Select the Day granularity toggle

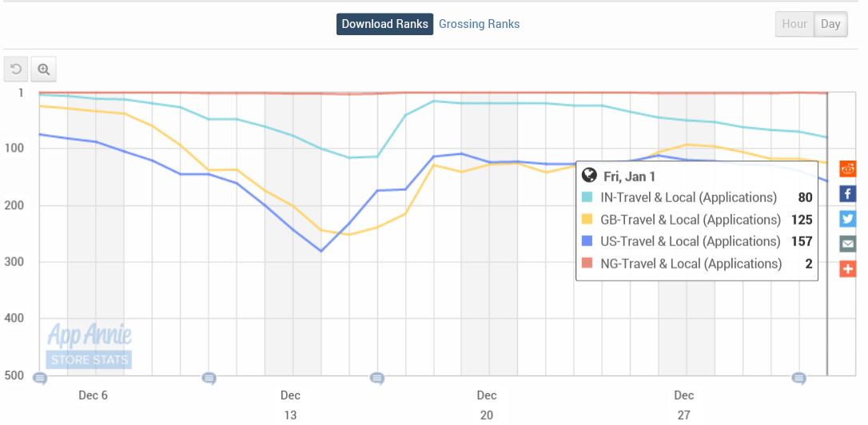830,24
